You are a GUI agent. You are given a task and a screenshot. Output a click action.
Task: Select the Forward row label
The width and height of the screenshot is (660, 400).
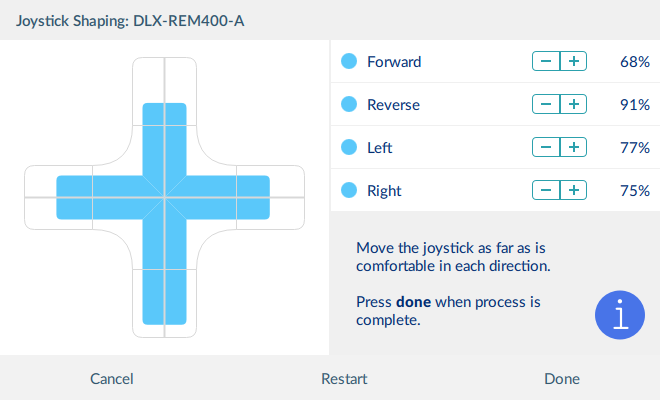(x=394, y=62)
